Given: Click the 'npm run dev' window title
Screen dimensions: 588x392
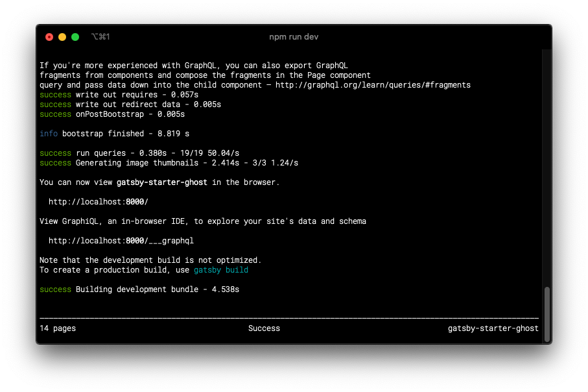Looking at the screenshot, I should tap(294, 37).
